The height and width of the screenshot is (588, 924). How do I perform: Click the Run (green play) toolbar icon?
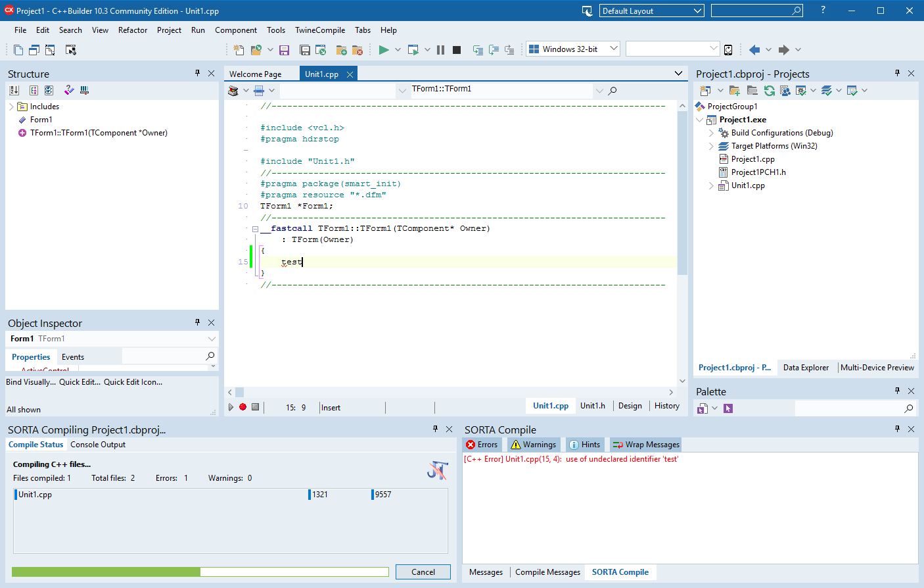[384, 49]
